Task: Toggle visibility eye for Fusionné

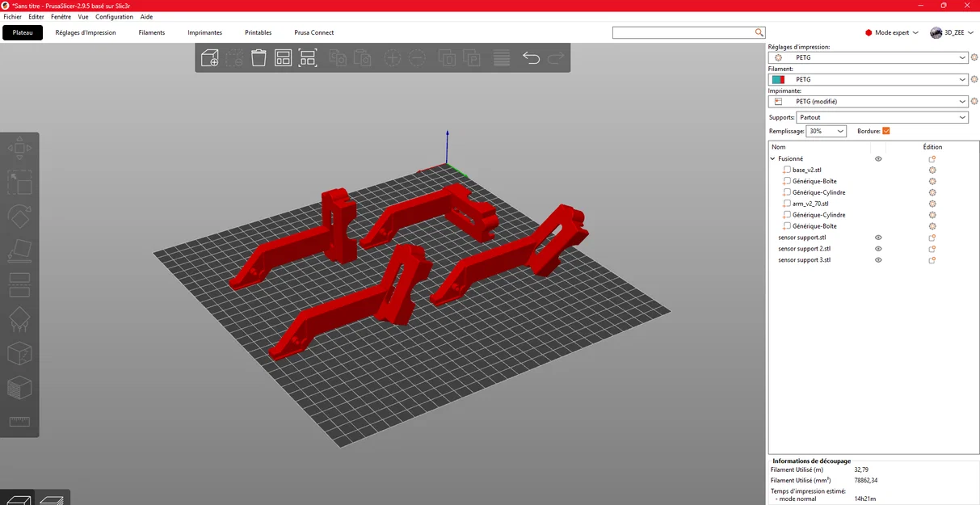Action: tap(878, 159)
